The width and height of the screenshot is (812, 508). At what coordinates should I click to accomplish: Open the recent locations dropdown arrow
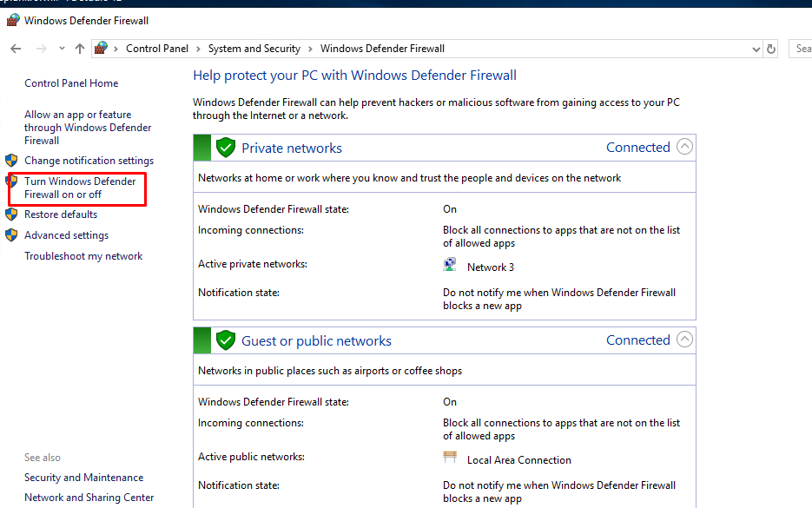(62, 48)
